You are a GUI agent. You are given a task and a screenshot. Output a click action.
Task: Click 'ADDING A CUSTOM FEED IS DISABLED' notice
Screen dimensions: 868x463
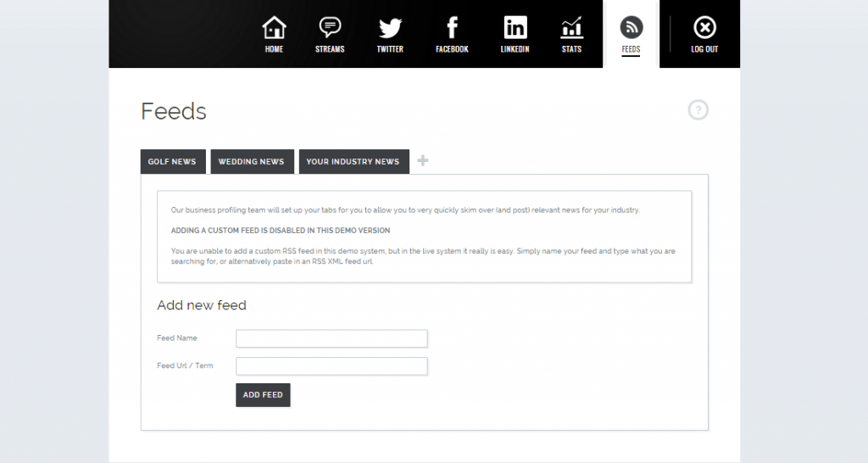point(280,231)
